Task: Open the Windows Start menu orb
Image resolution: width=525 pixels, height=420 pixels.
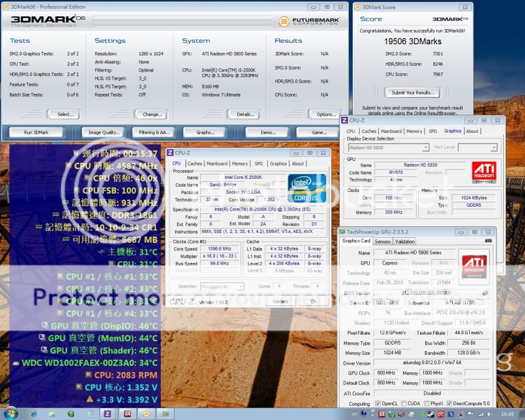Action: (10, 413)
